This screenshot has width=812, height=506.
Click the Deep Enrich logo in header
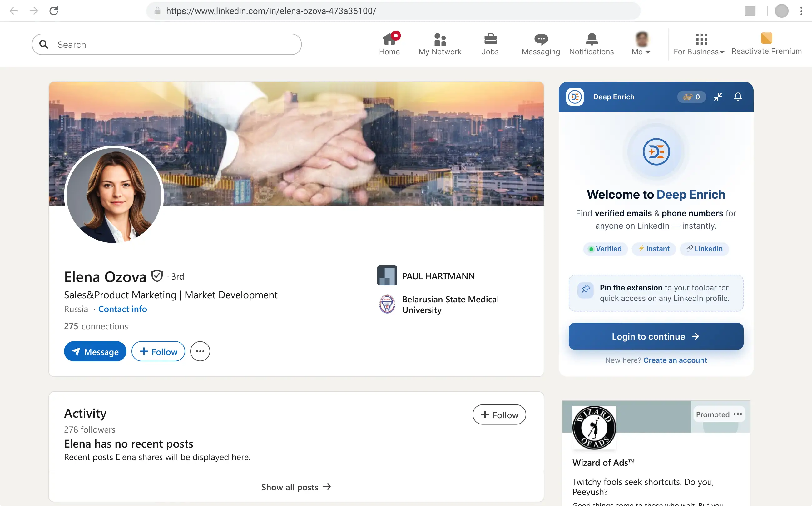[575, 97]
